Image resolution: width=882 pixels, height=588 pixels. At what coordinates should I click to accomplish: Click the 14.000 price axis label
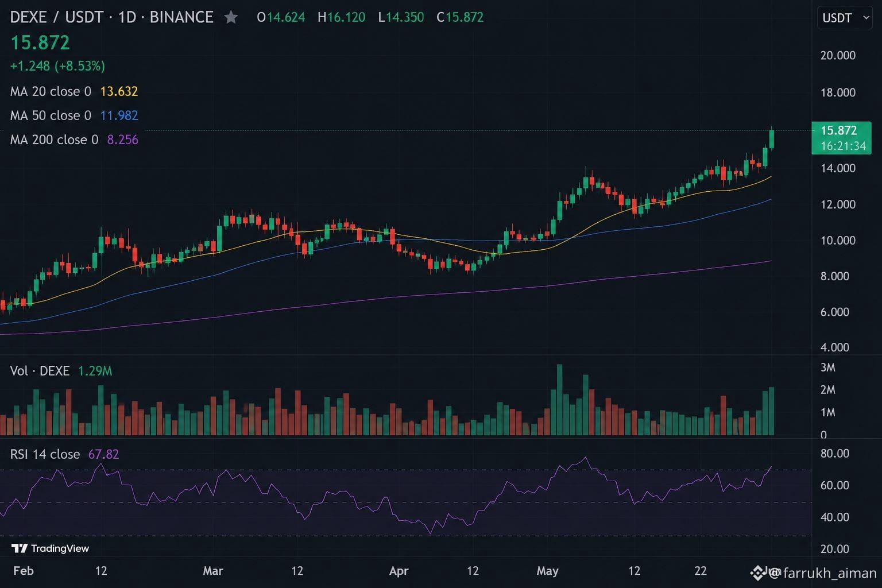click(838, 168)
